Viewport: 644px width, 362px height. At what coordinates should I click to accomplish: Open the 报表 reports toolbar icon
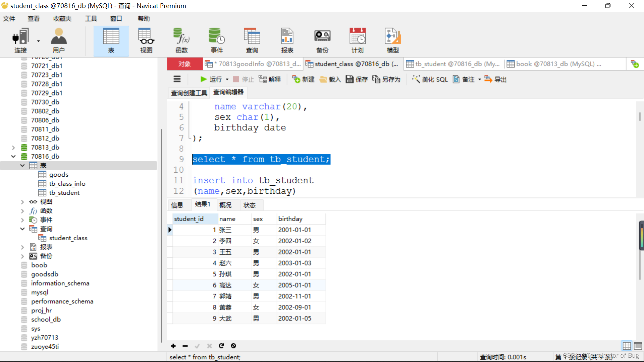(287, 41)
